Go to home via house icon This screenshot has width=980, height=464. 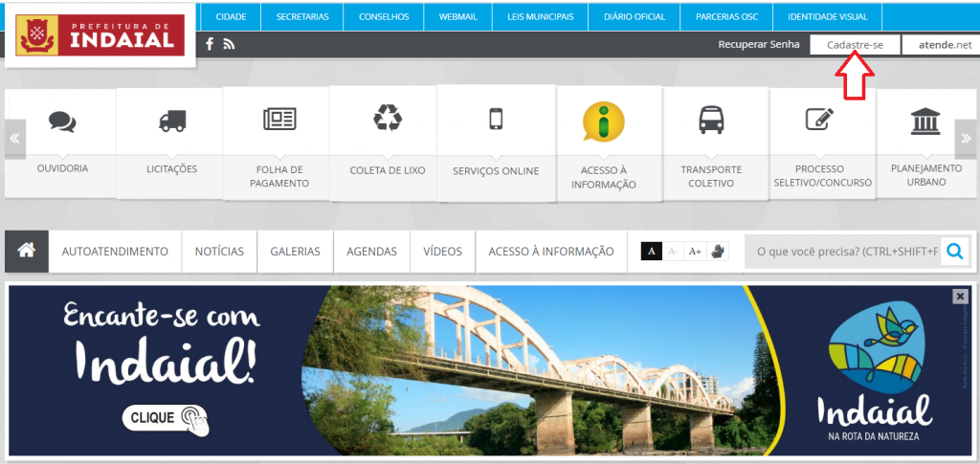pyautogui.click(x=27, y=251)
